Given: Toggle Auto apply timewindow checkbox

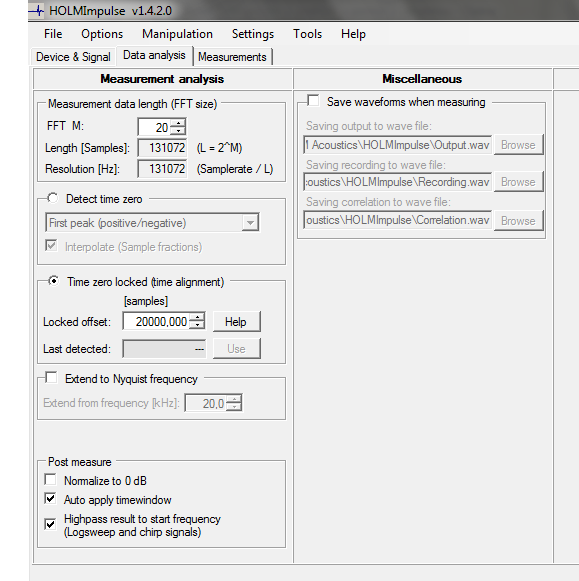Looking at the screenshot, I should [50, 498].
